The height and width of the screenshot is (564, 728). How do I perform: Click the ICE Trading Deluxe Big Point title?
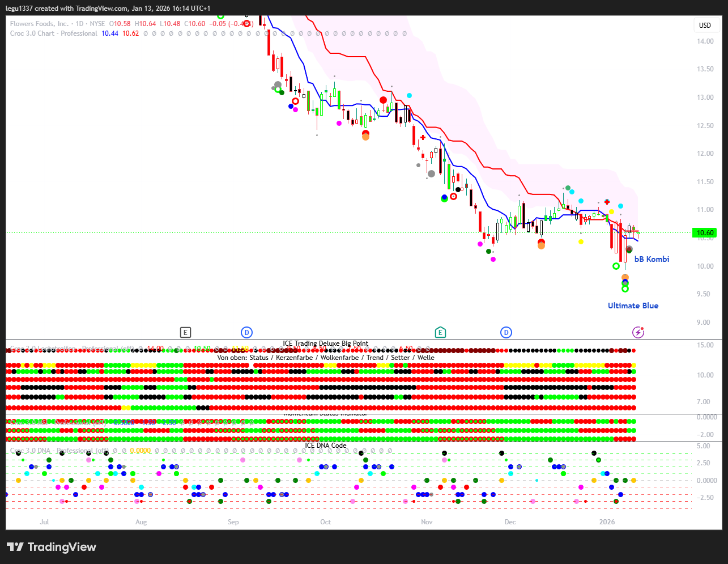pyautogui.click(x=326, y=344)
